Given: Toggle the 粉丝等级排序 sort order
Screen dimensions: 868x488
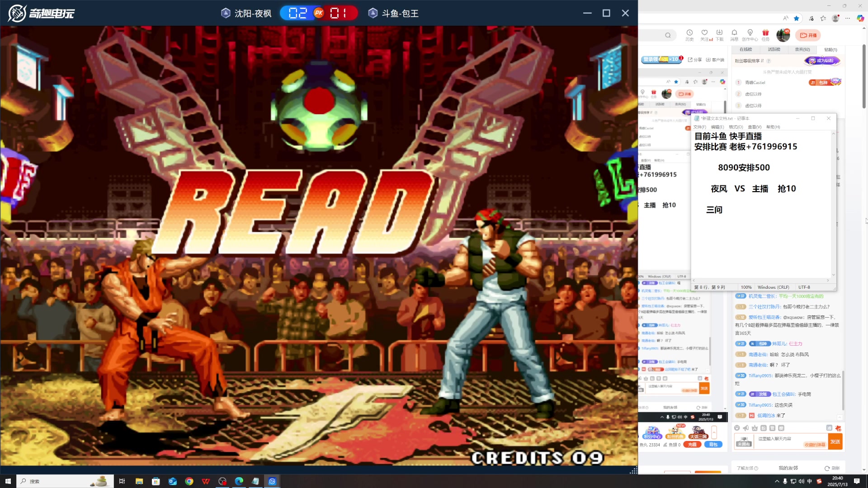Looking at the screenshot, I should pos(749,61).
